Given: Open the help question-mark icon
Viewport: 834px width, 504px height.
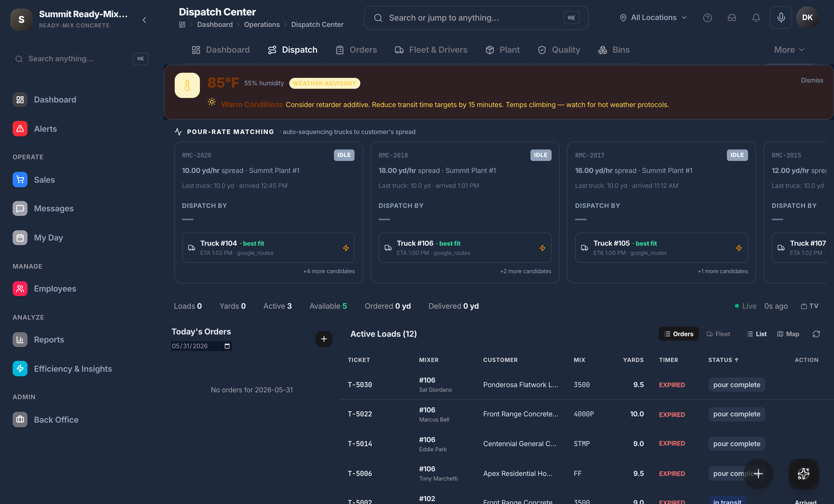Looking at the screenshot, I should (707, 17).
